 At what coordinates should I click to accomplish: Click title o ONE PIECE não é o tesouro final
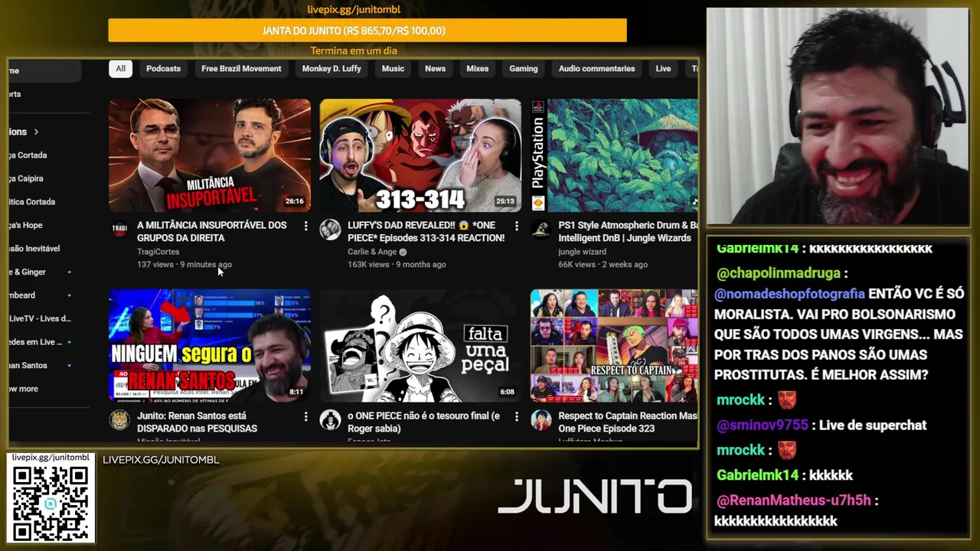[x=423, y=422]
